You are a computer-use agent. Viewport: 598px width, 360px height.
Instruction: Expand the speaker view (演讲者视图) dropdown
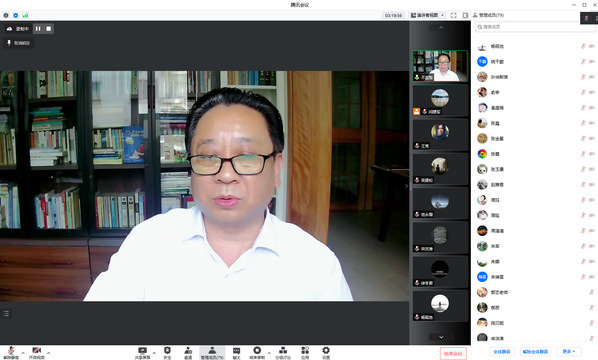click(428, 15)
